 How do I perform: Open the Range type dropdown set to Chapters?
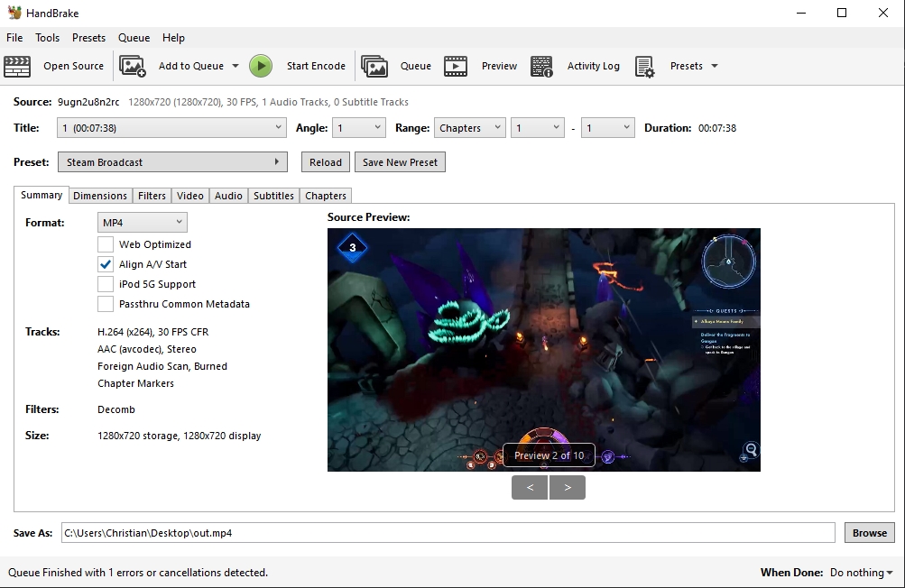pos(470,127)
